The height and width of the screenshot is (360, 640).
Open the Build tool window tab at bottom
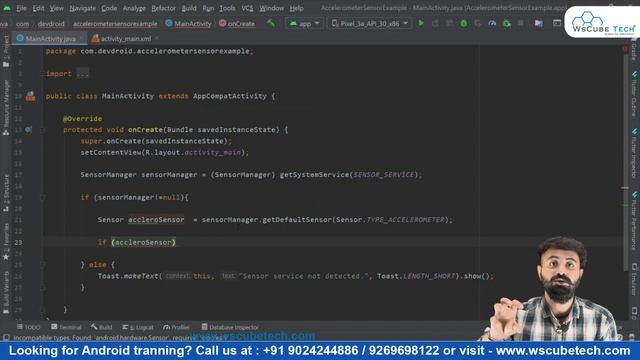tap(101, 327)
